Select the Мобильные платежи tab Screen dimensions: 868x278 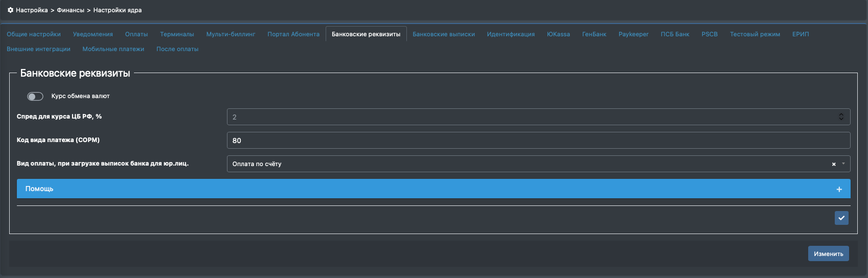113,49
